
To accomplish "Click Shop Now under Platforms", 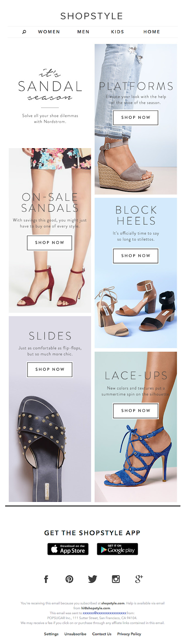I will pyautogui.click(x=136, y=118).
